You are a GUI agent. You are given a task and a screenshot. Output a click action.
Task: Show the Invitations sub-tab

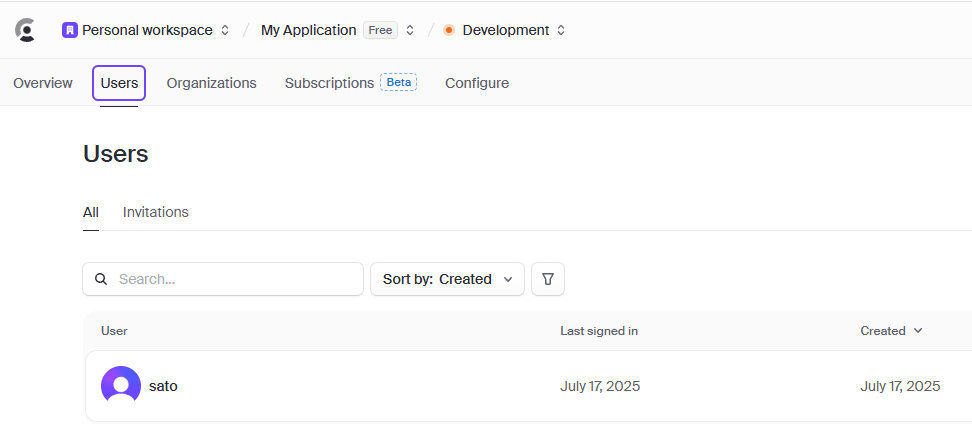[156, 212]
